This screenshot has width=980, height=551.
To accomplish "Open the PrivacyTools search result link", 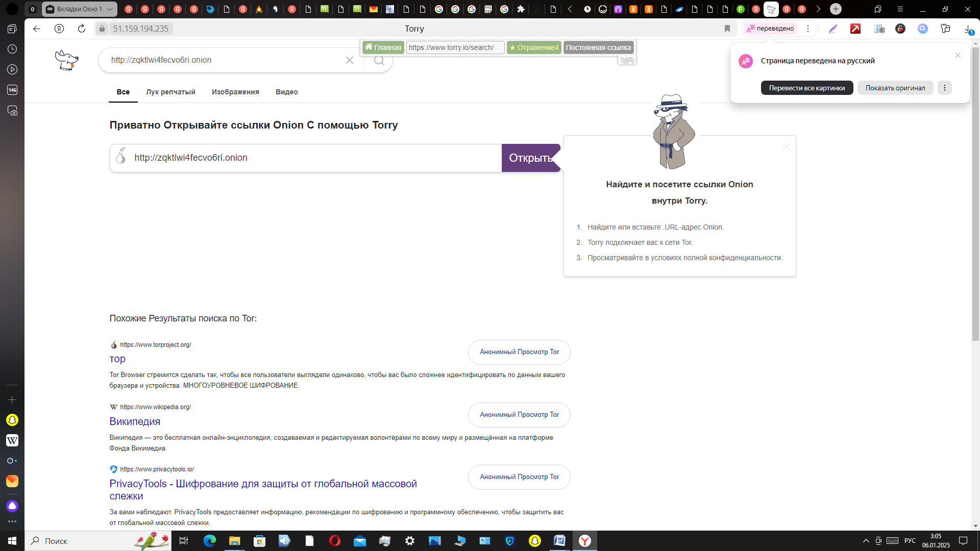I will (263, 490).
